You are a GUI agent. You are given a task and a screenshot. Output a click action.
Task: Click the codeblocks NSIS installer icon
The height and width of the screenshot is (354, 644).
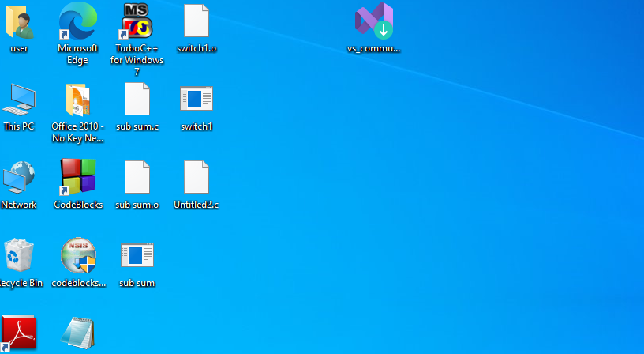point(78,256)
